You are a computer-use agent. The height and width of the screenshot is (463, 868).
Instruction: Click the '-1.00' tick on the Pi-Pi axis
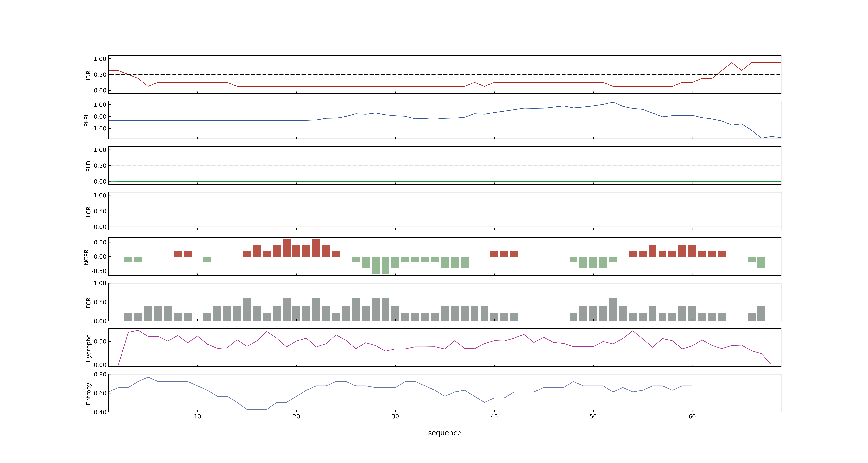[99, 128]
